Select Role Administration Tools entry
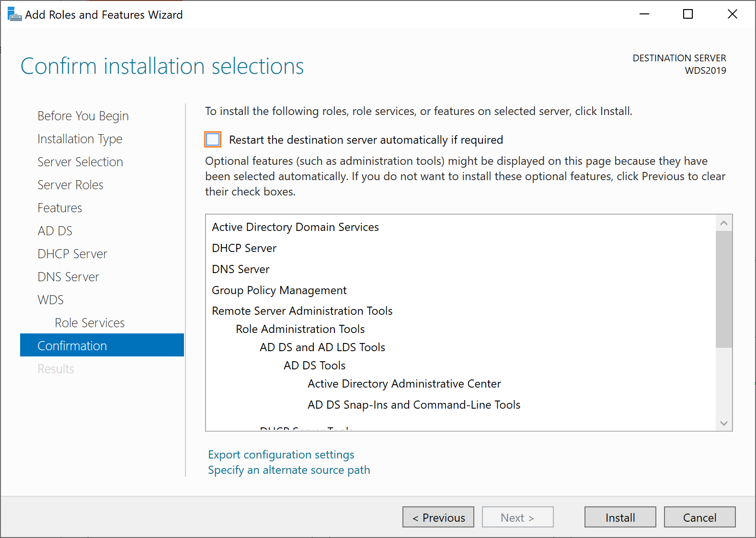756x538 pixels. click(x=300, y=329)
